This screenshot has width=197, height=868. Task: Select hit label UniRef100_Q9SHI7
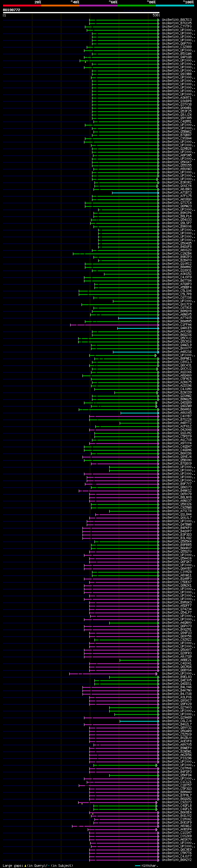(177, 700)
